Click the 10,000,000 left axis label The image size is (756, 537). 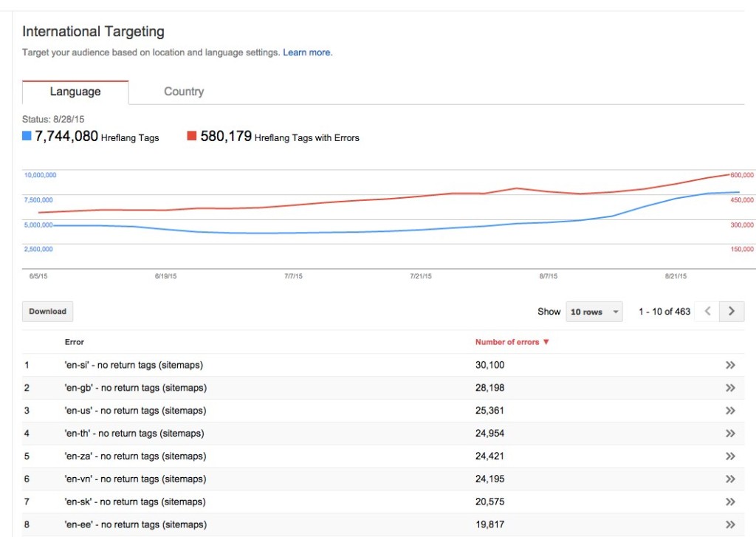click(x=40, y=175)
